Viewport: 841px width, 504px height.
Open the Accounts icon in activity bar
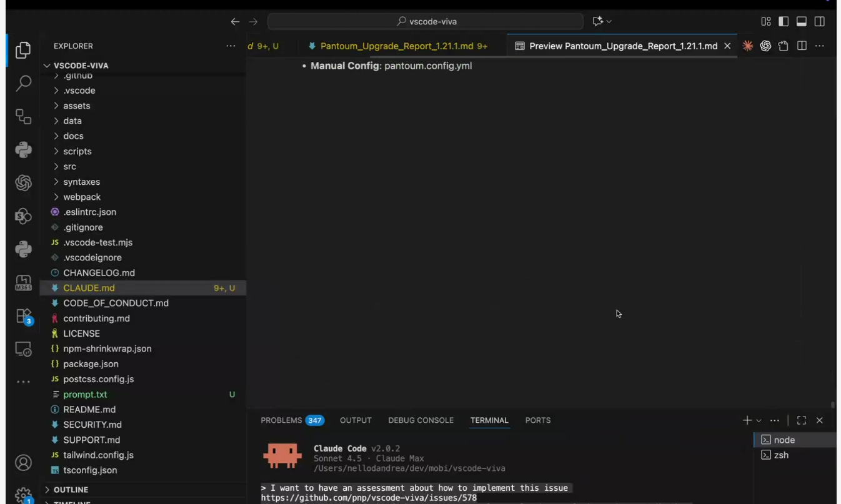23,463
